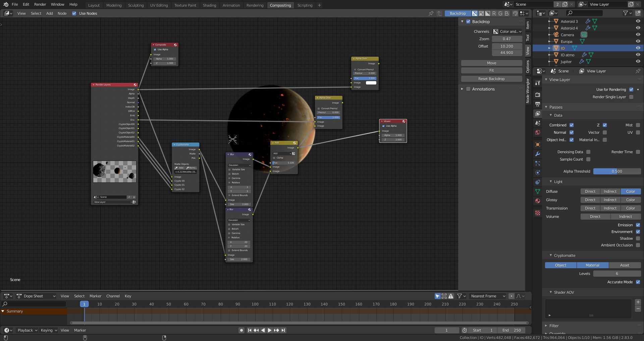This screenshot has width=644, height=341.
Task: Open the Object Data mesh properties tab
Action: point(538,191)
